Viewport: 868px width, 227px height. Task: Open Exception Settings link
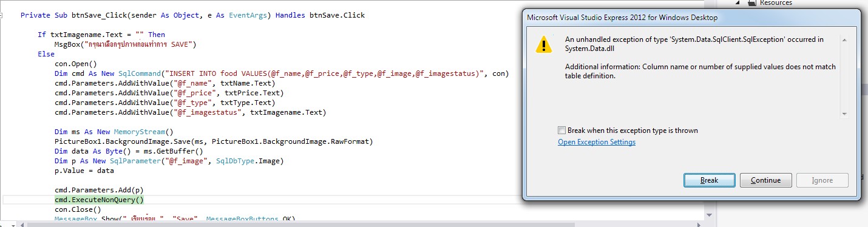tap(597, 142)
